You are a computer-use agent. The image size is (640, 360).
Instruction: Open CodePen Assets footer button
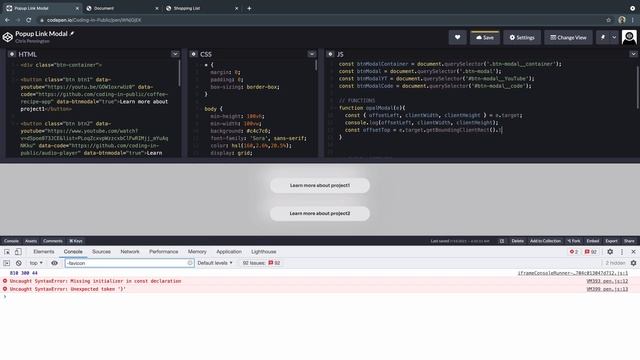coord(31,241)
